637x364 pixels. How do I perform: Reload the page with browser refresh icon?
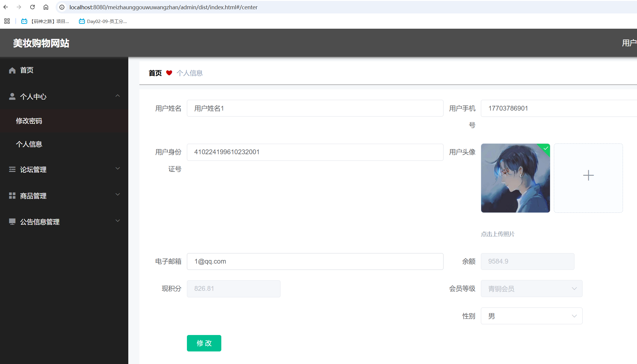[32, 7]
